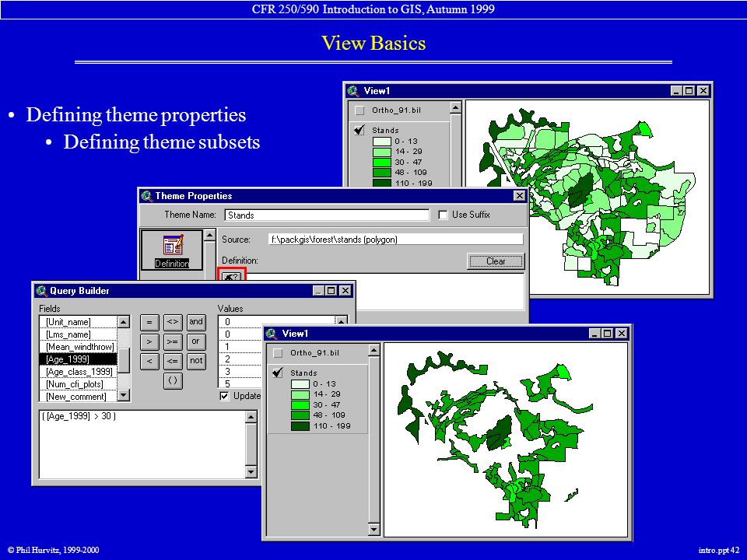Click the up arrow of the query expression scrollbar
Screen dimensions: 747x560
(x=251, y=417)
